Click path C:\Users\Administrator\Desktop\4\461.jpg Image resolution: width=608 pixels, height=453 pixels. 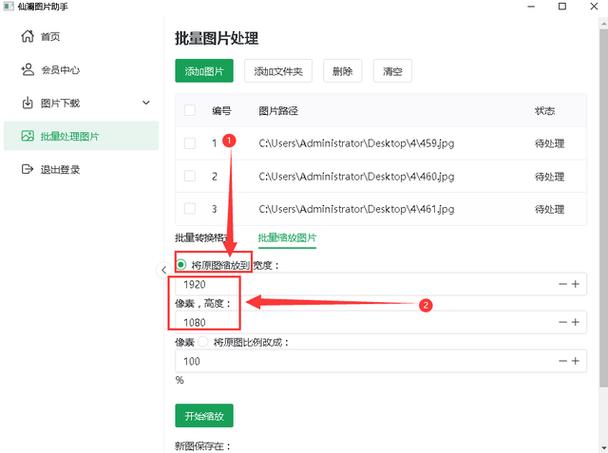(x=356, y=209)
